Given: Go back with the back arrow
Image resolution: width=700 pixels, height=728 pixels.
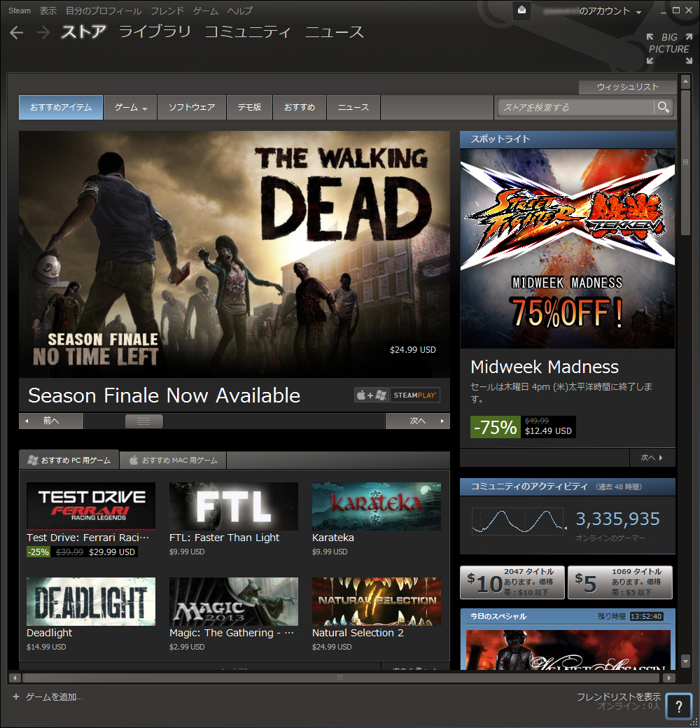Looking at the screenshot, I should click(x=16, y=32).
